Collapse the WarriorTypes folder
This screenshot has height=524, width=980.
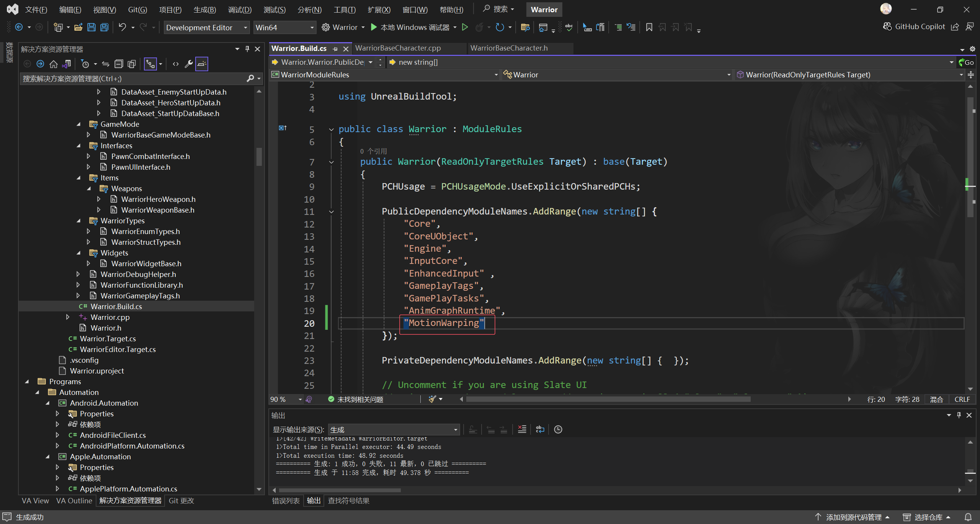pyautogui.click(x=79, y=221)
